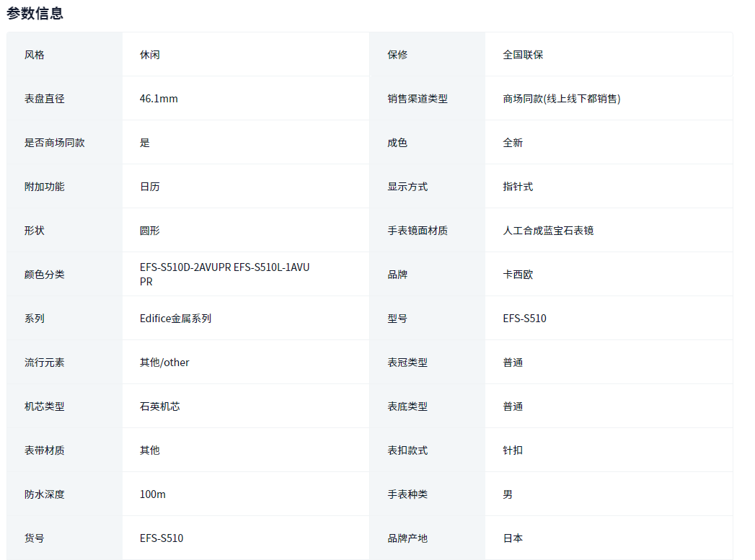Click the 指针式 display method value
755x560 pixels.
[x=518, y=187]
